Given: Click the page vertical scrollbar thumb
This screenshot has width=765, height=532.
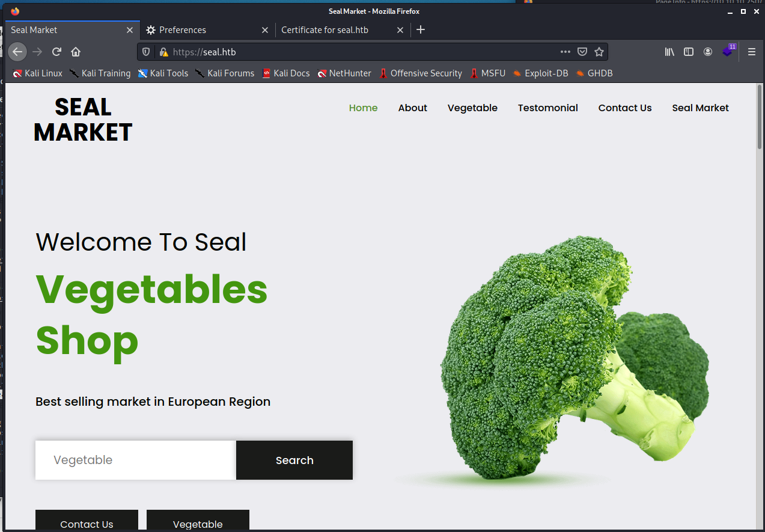Looking at the screenshot, I should 760,117.
